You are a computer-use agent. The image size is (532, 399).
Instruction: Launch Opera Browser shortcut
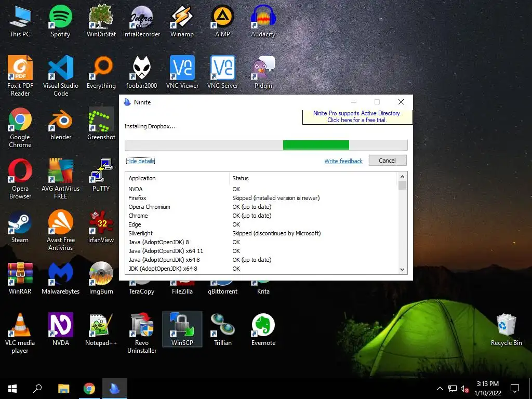[x=20, y=179]
